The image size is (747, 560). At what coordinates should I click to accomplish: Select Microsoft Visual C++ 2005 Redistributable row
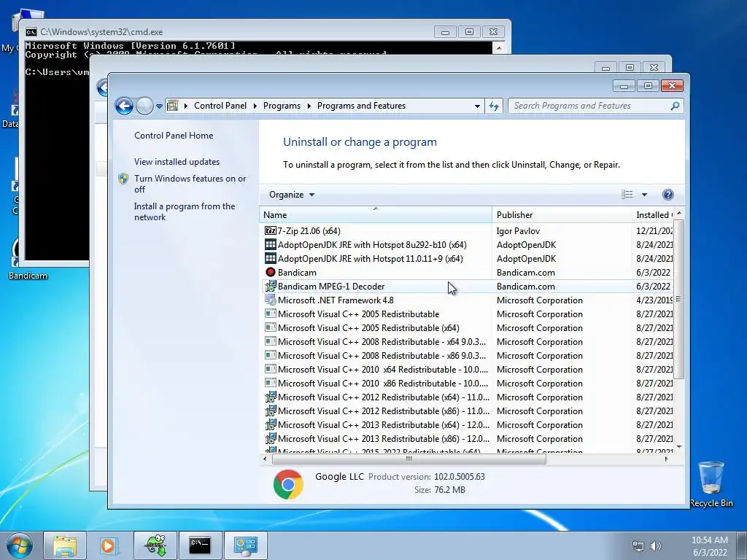pos(467,314)
